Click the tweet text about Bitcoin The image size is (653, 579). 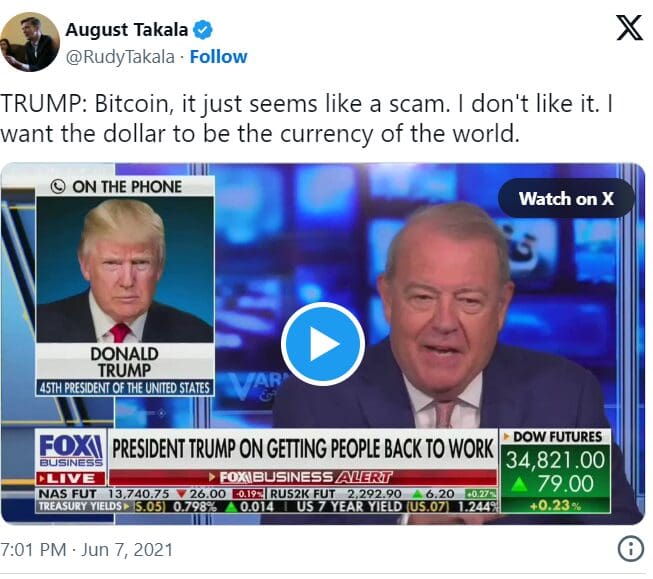click(x=306, y=118)
